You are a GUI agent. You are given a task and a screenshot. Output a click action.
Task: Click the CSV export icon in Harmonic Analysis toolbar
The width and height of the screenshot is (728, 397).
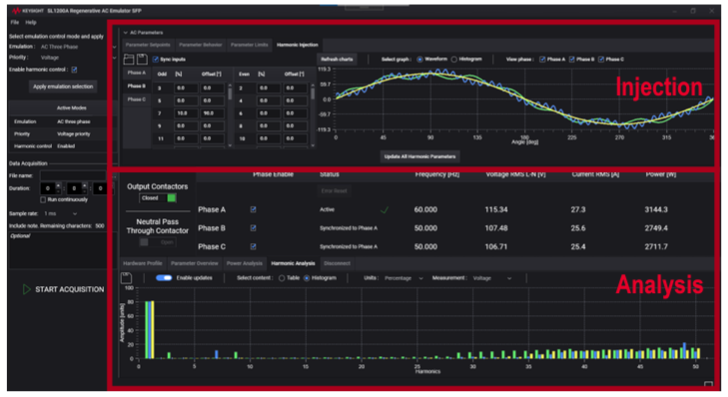pos(126,278)
